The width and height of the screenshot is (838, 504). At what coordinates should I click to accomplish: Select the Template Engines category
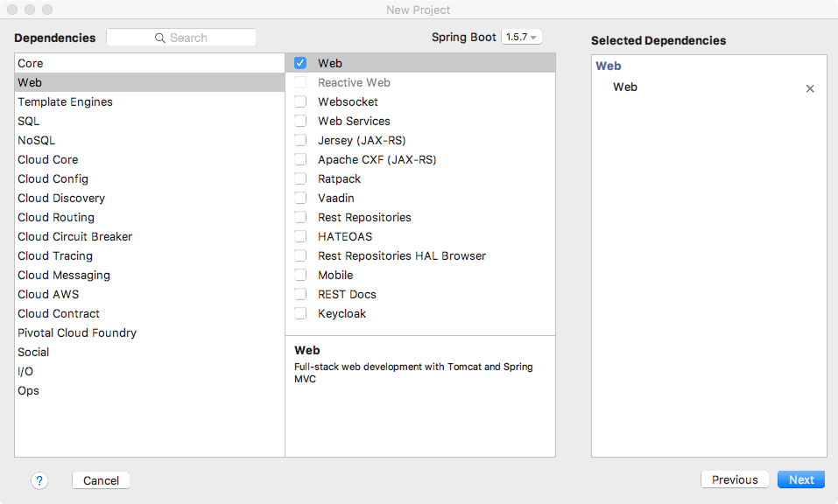[65, 101]
